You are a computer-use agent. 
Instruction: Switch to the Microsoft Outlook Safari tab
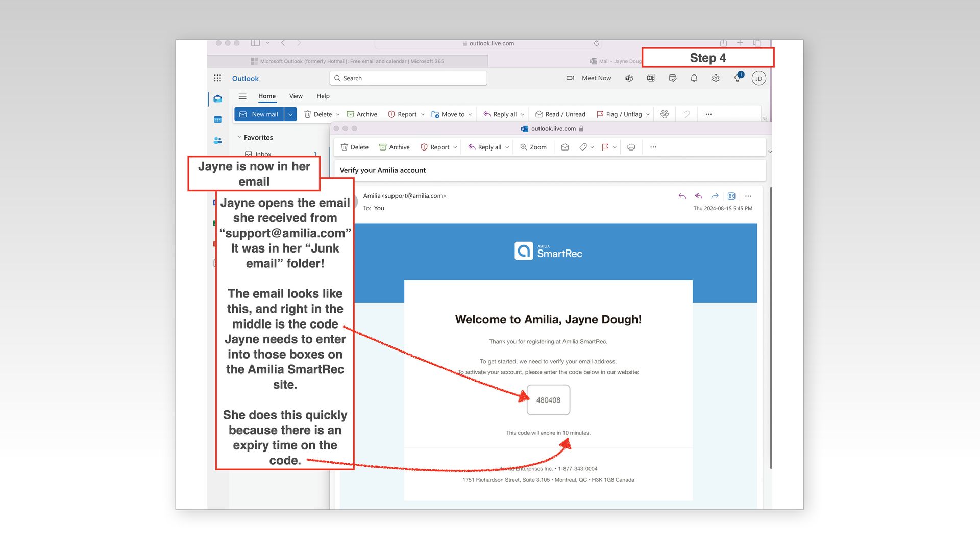(348, 61)
